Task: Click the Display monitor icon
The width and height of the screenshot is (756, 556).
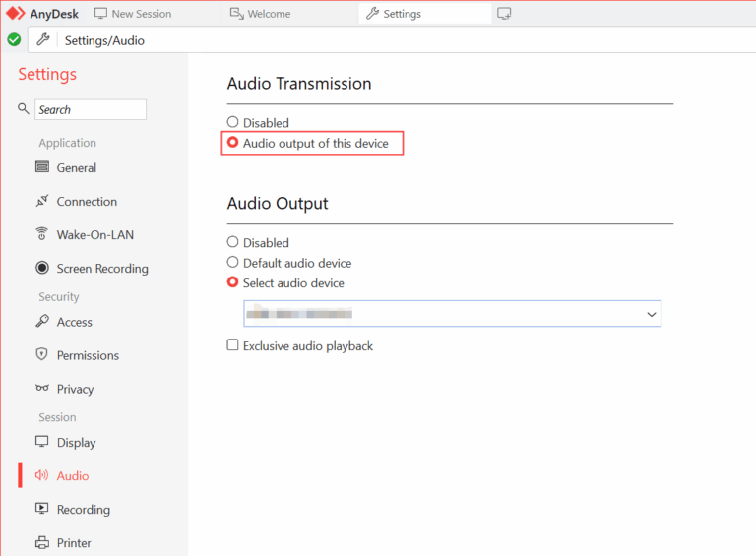Action: tap(42, 442)
